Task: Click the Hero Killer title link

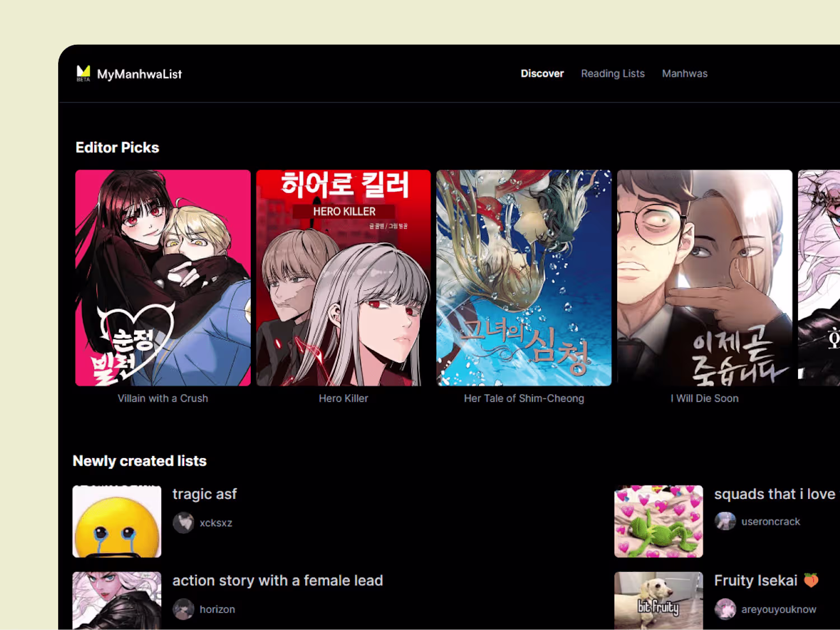Action: click(343, 398)
